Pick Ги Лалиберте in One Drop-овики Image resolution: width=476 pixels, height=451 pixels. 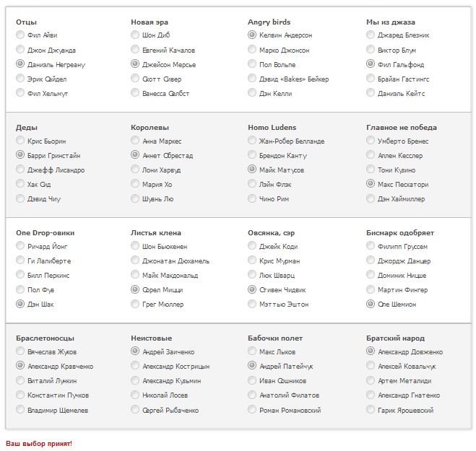click(x=20, y=260)
